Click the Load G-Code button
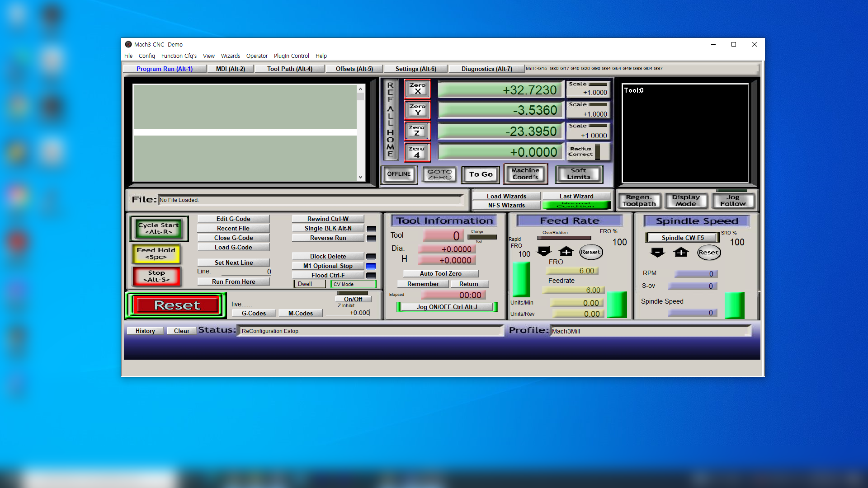868x488 pixels. pyautogui.click(x=233, y=247)
